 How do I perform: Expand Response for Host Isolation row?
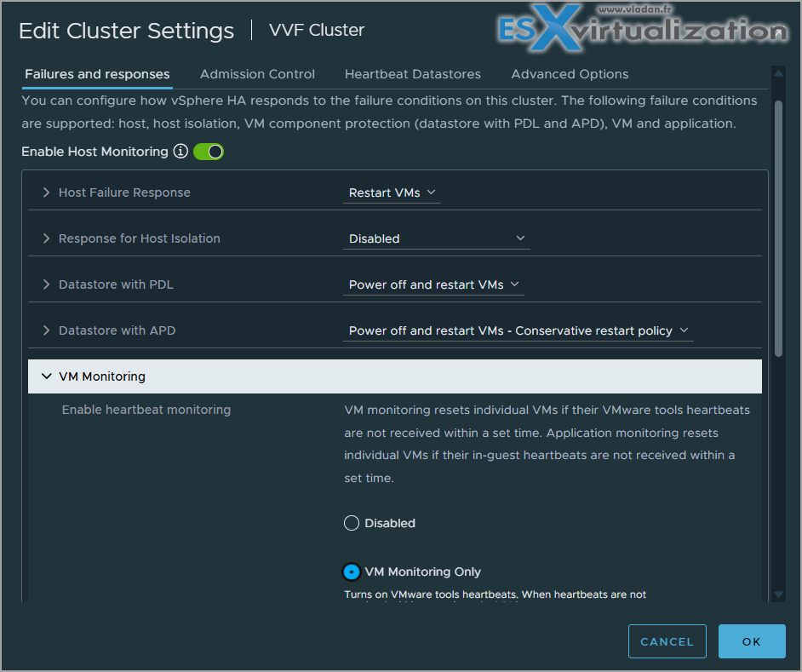tap(47, 238)
